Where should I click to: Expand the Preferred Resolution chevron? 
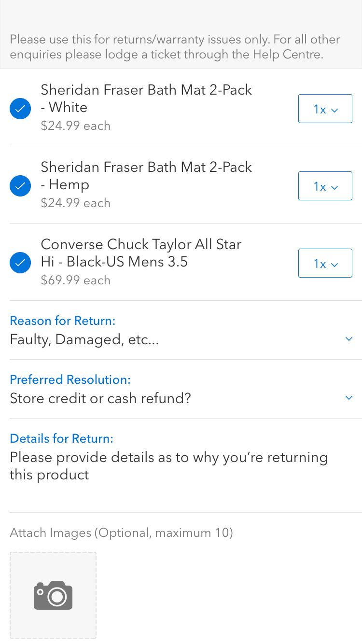click(349, 398)
